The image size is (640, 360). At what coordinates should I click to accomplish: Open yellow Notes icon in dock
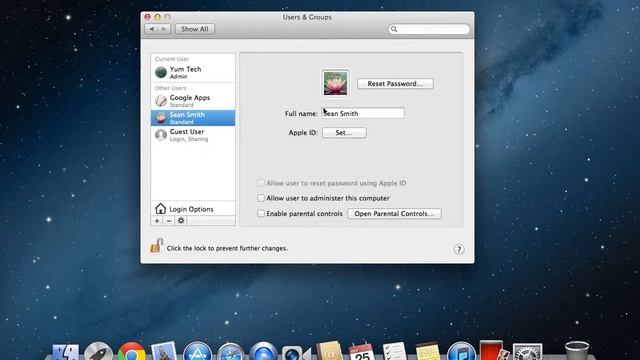tap(428, 352)
